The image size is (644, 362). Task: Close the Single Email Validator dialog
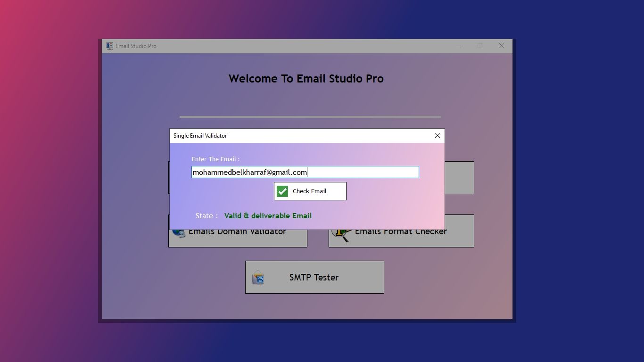(438, 135)
